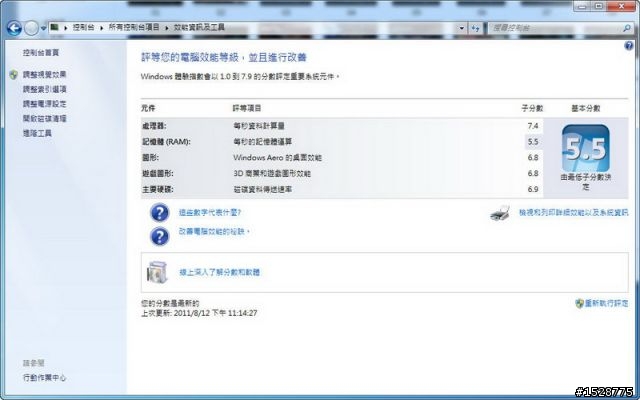Maximize the window
The height and width of the screenshot is (400, 640).
(599, 6)
